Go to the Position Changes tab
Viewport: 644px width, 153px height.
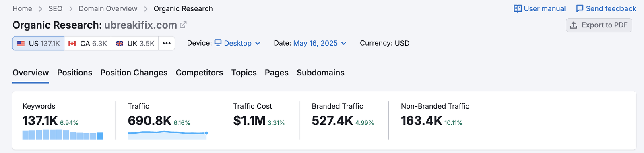pos(134,73)
